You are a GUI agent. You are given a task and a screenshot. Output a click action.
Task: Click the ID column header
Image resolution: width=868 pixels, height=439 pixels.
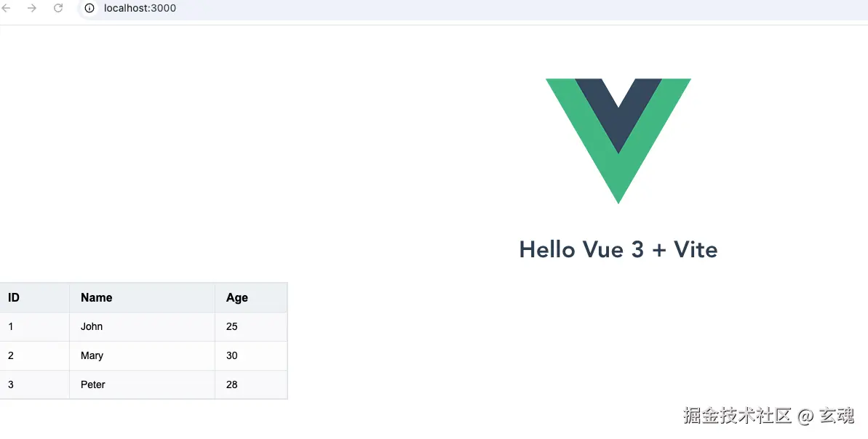click(14, 297)
